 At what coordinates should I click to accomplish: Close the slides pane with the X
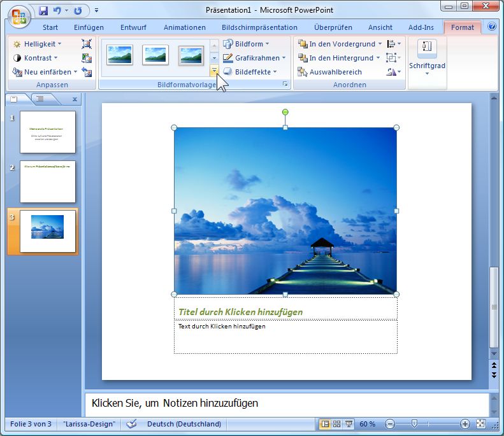point(75,99)
